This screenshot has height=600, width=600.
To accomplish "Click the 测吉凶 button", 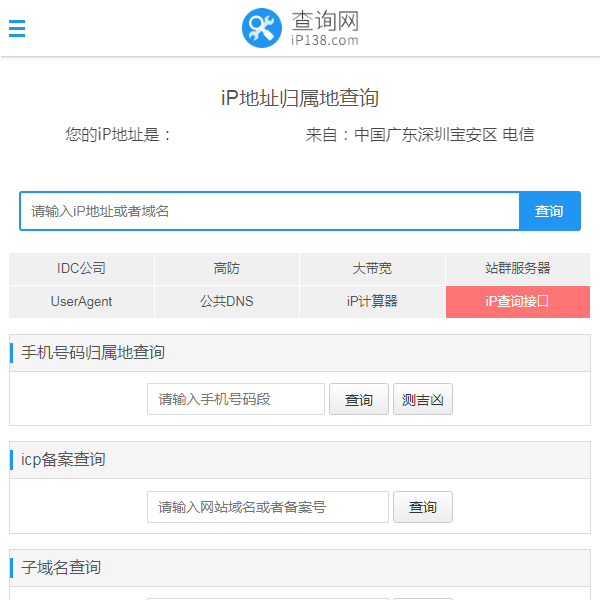I will 423,399.
